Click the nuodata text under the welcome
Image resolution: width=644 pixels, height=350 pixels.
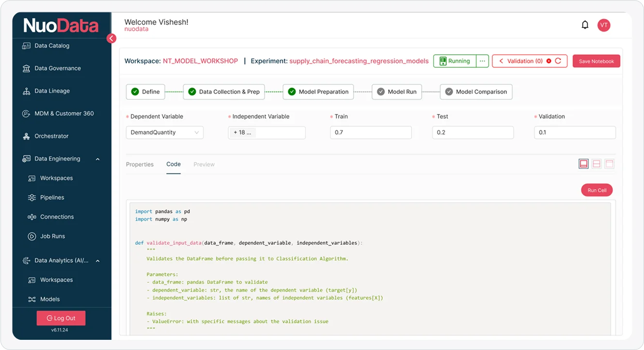coord(136,29)
